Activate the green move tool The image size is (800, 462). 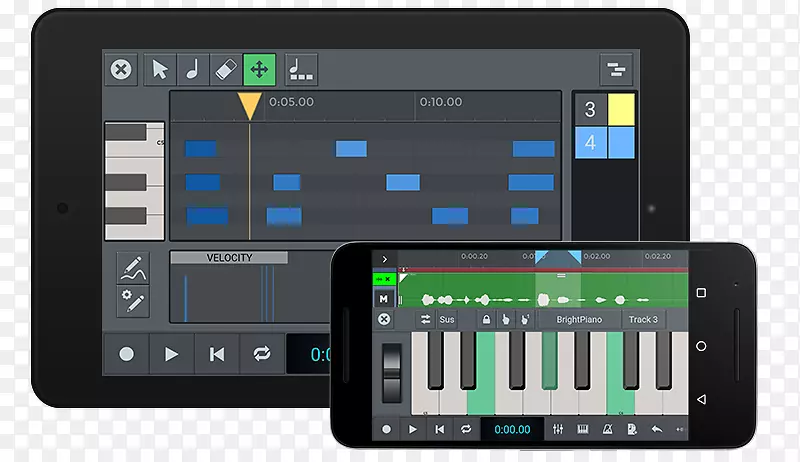tap(258, 70)
